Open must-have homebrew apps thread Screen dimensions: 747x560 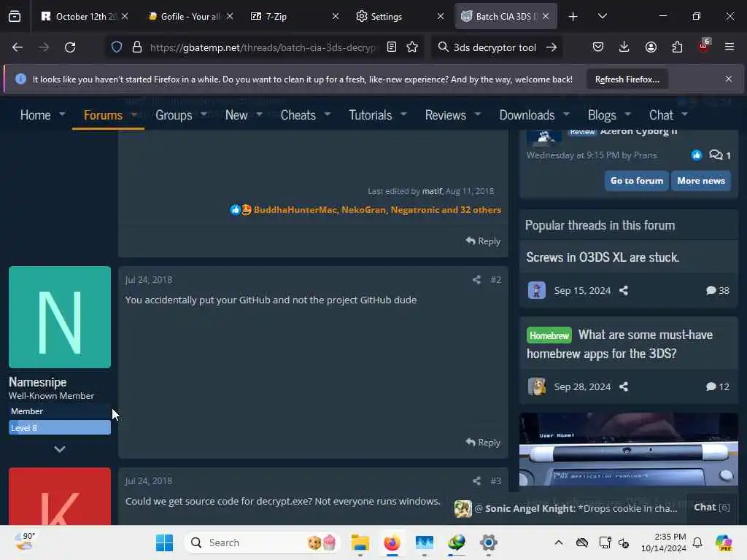point(620,344)
